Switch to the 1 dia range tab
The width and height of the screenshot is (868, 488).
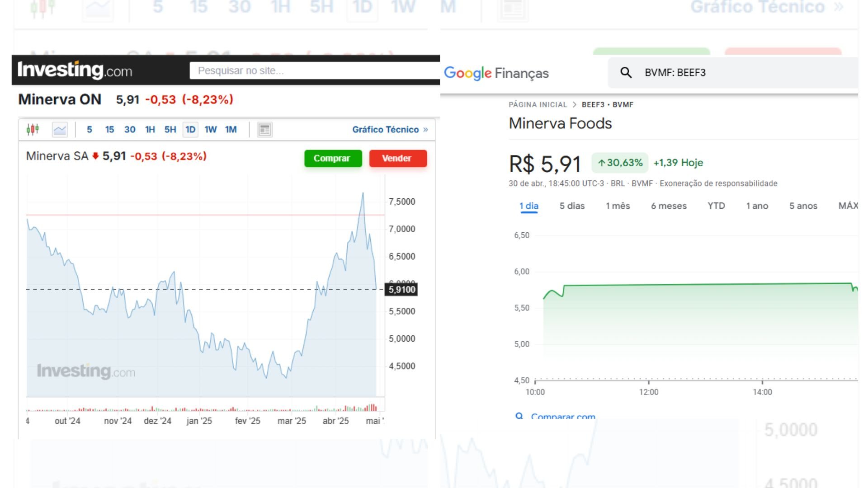coord(529,206)
